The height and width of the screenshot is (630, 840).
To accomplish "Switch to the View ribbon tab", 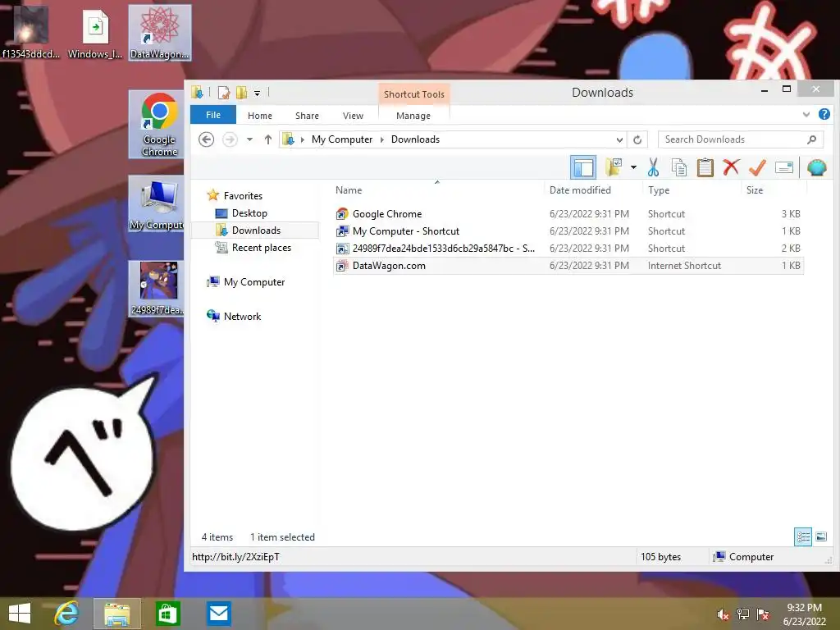I will pyautogui.click(x=353, y=116).
